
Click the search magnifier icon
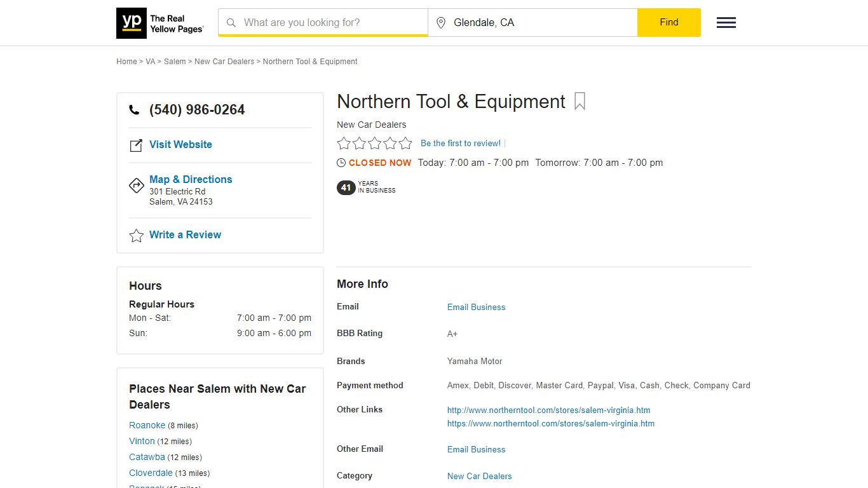point(231,23)
